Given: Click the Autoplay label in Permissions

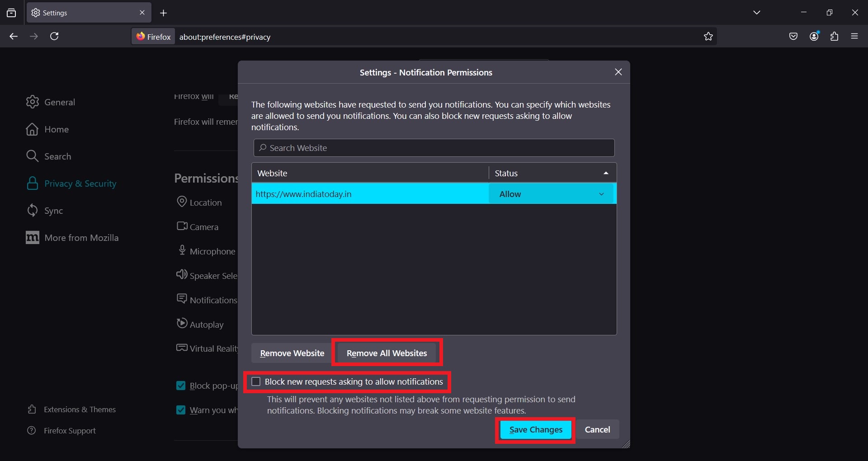Looking at the screenshot, I should coord(207,325).
